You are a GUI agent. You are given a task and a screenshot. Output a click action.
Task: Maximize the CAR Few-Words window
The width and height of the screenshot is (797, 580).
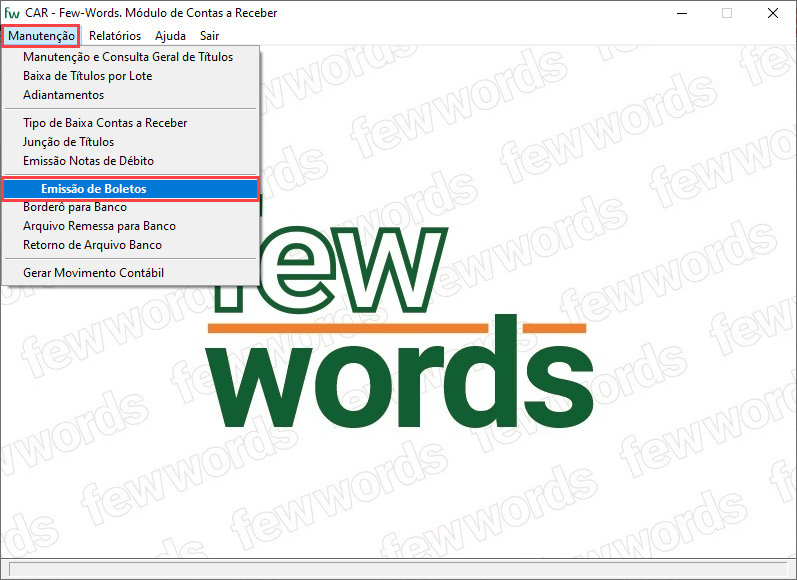(727, 13)
